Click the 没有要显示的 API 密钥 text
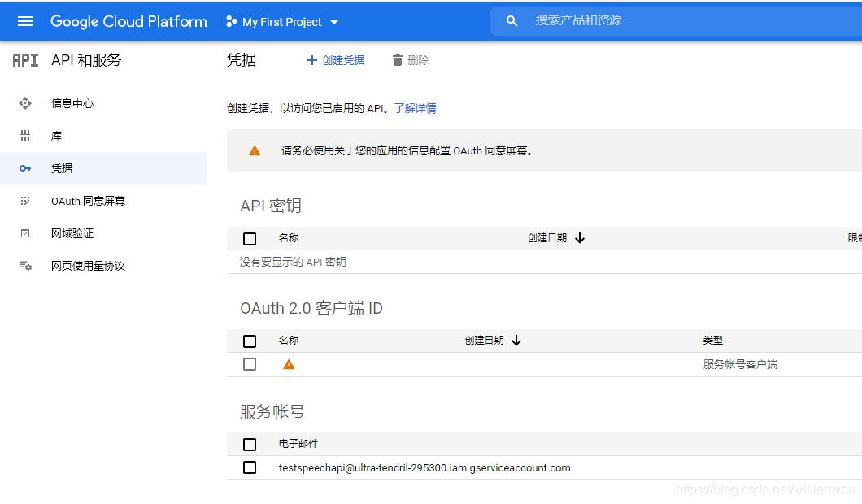Image resolution: width=862 pixels, height=504 pixels. (x=293, y=263)
